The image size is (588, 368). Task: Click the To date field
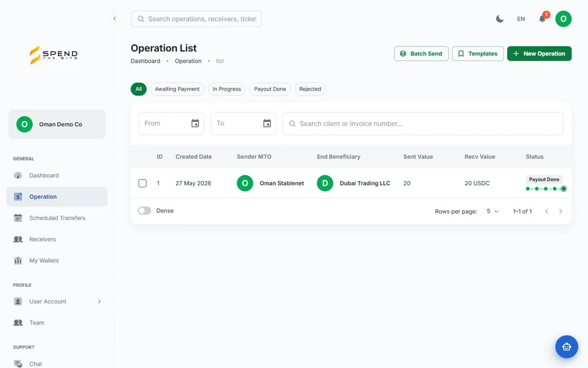coord(243,123)
